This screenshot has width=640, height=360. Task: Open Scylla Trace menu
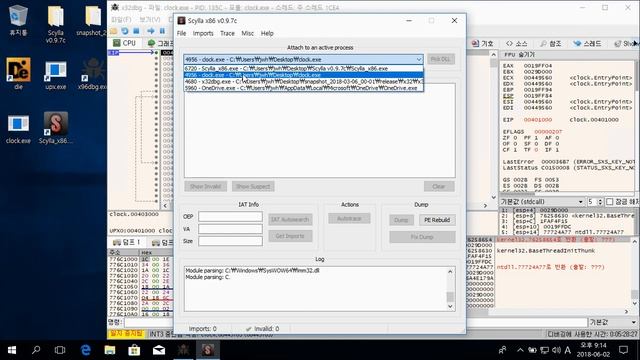(x=227, y=33)
